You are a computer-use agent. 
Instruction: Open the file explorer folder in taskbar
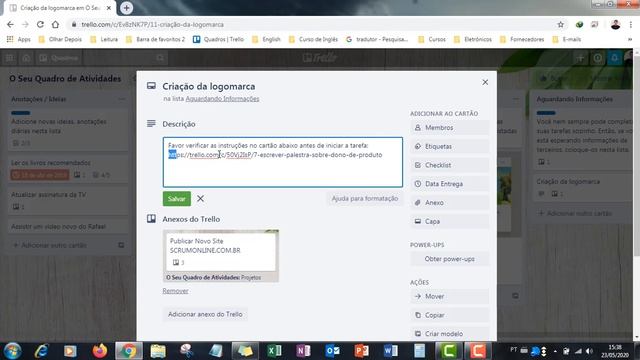158,351
